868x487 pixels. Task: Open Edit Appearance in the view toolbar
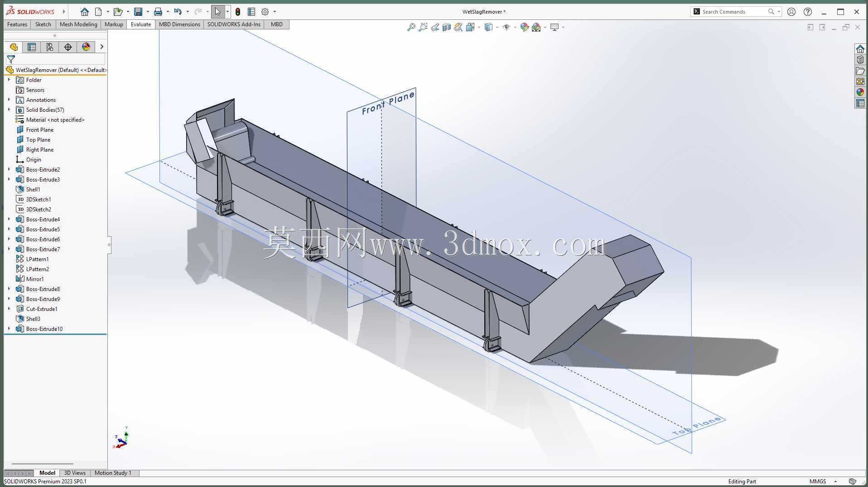point(525,27)
